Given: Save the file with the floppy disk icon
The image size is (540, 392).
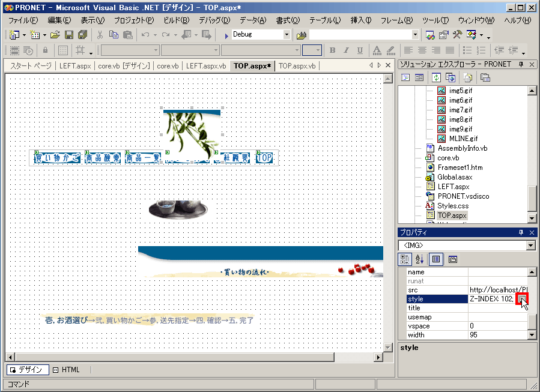Looking at the screenshot, I should pos(69,34).
